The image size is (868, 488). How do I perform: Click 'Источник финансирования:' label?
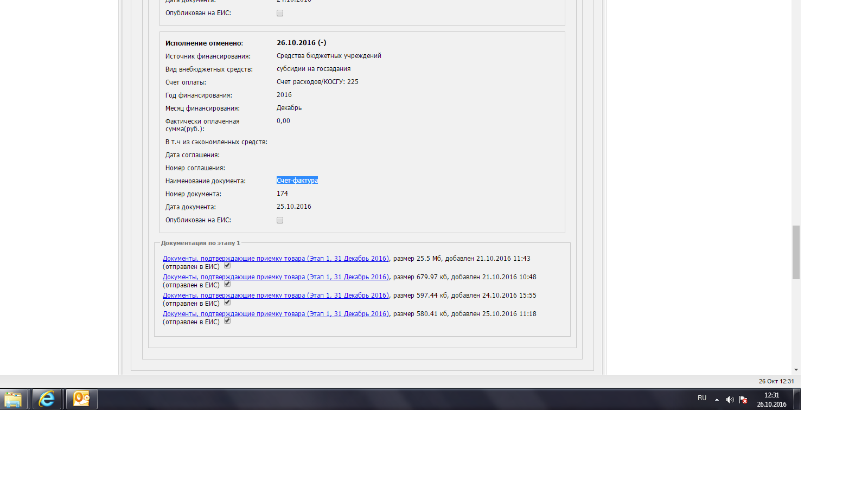click(208, 56)
